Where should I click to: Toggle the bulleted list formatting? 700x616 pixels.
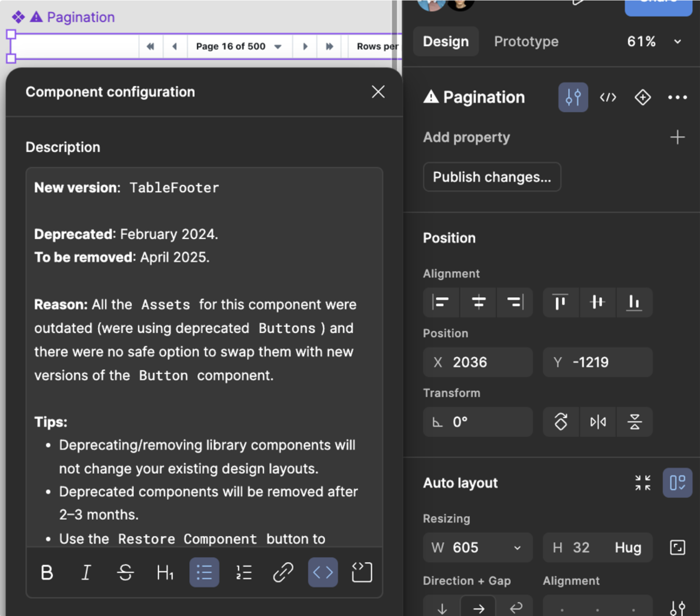(204, 572)
